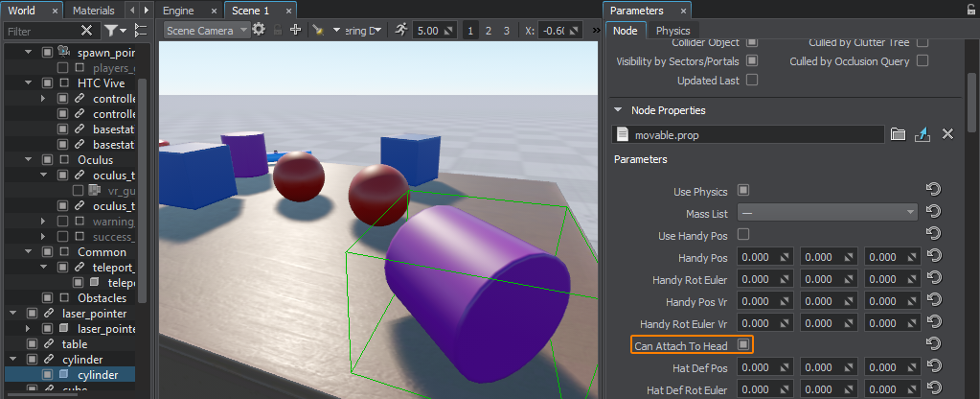Enable the Use Handy Pos checkbox

[743, 234]
